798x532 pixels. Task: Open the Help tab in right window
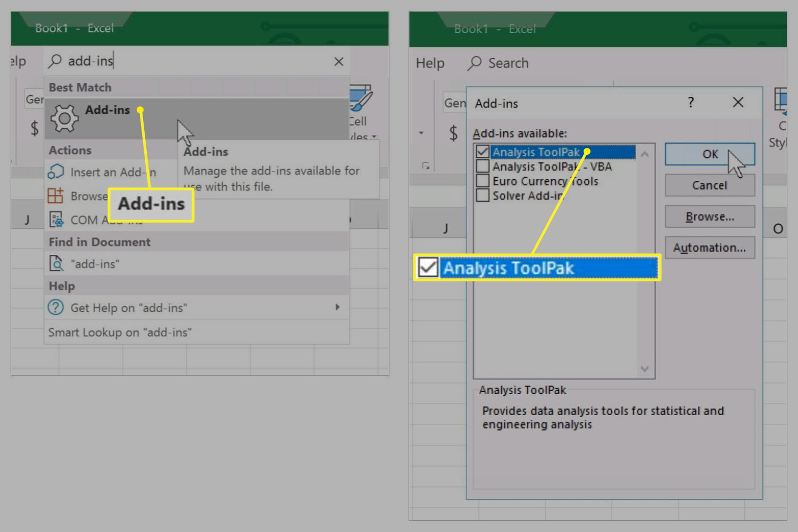coord(430,63)
